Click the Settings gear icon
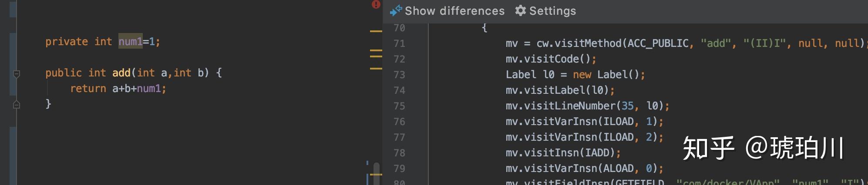868x185 pixels. click(x=520, y=10)
